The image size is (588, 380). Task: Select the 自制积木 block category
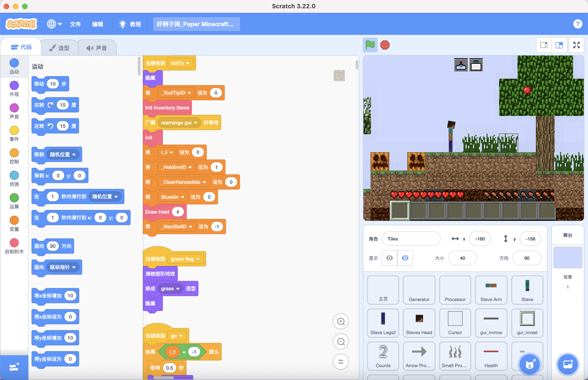(x=14, y=246)
